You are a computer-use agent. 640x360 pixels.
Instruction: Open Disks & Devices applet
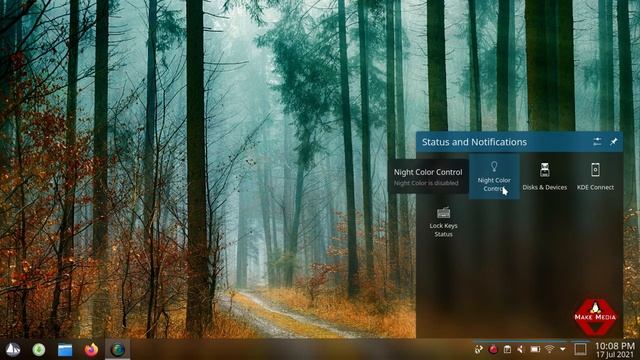[544, 176]
